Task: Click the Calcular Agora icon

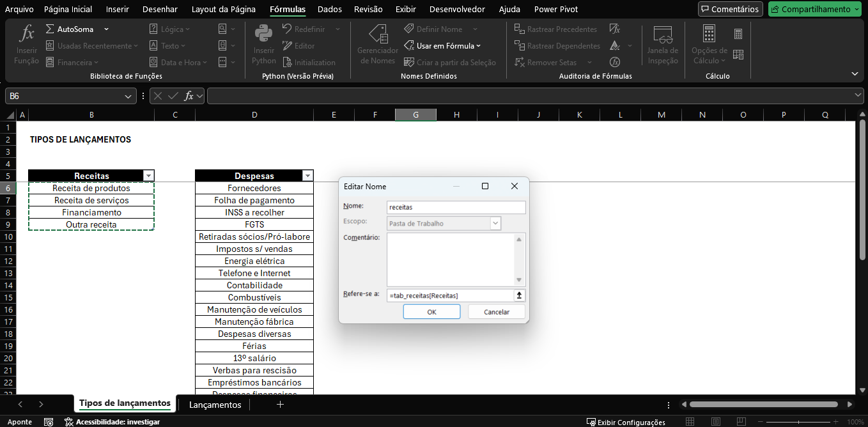Action: click(x=738, y=34)
